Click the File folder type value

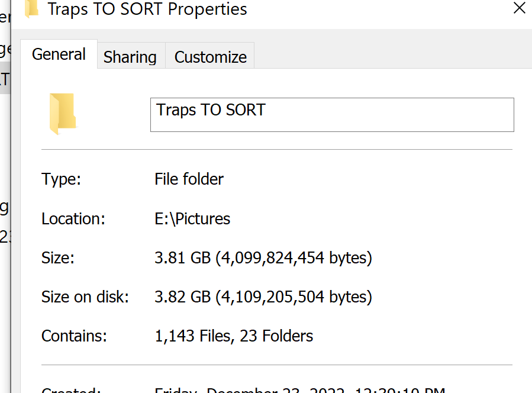click(x=189, y=179)
